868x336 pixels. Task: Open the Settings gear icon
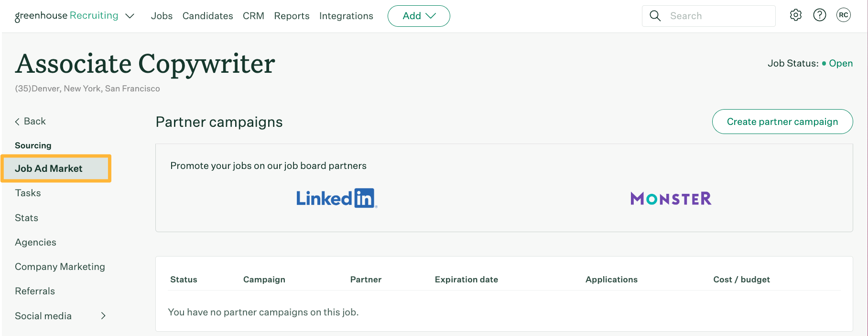point(795,15)
